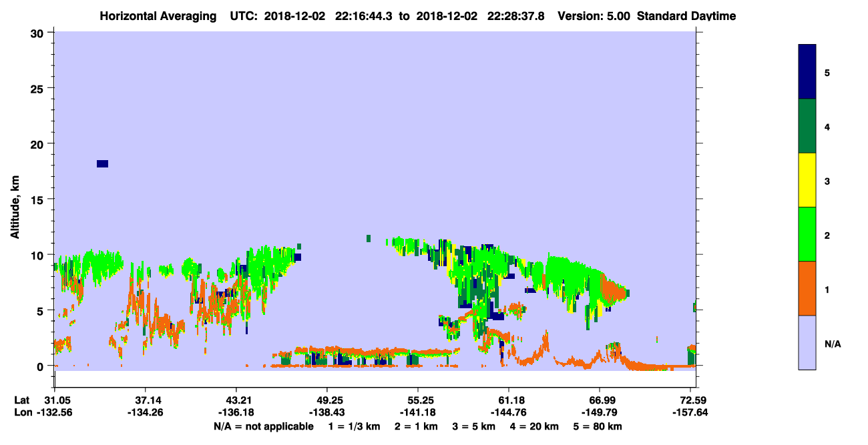Click the altitude tick label 10
The width and height of the screenshot is (868, 445).
tap(39, 255)
